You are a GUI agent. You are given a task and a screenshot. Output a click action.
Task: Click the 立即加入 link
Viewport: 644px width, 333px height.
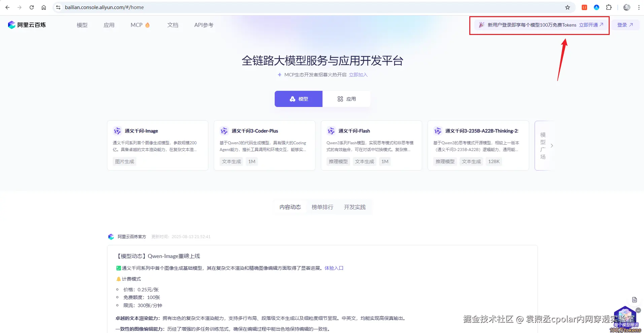pyautogui.click(x=358, y=75)
